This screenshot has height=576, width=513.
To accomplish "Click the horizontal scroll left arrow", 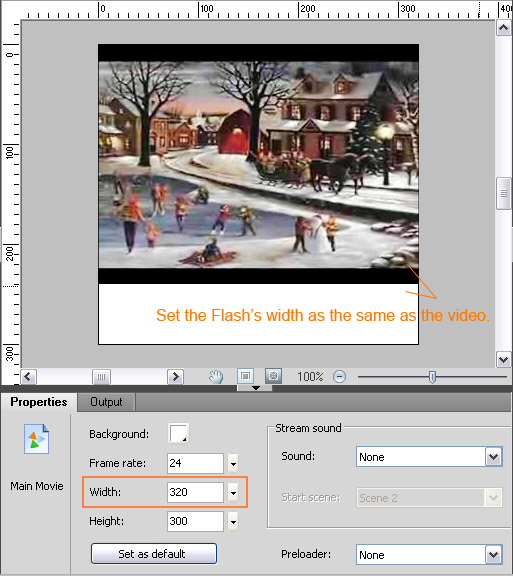I will click(x=28, y=377).
